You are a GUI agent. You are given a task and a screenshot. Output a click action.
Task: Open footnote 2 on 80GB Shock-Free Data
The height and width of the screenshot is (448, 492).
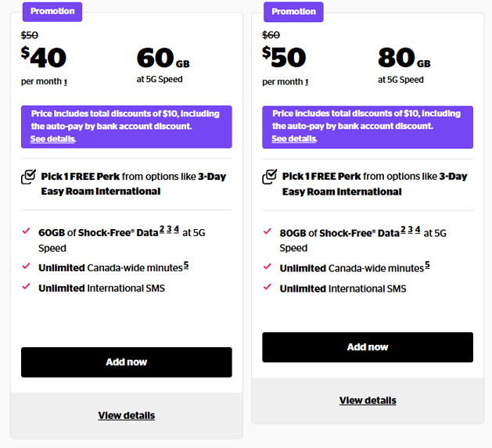coord(403,229)
